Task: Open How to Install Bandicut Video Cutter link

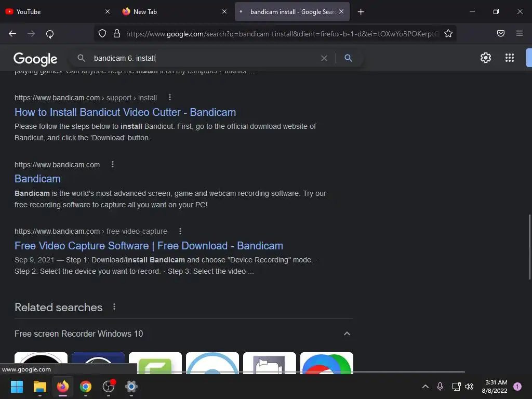Action: pyautogui.click(x=125, y=112)
